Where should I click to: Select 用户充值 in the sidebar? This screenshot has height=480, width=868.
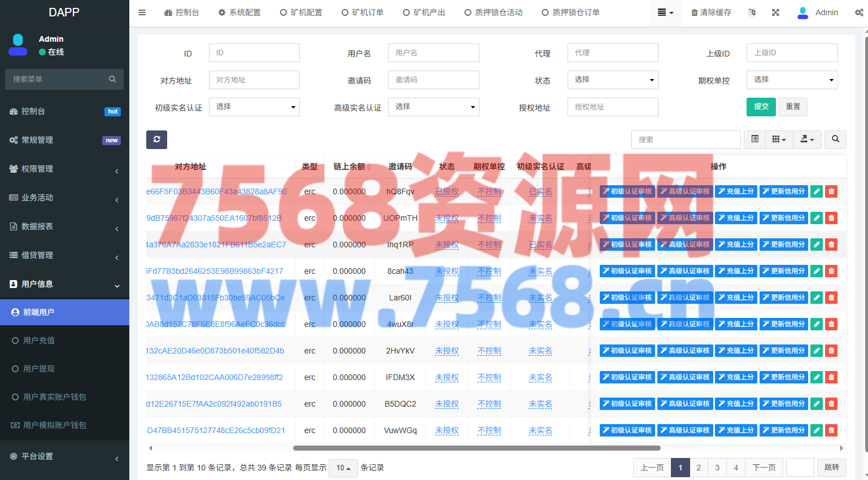39,341
